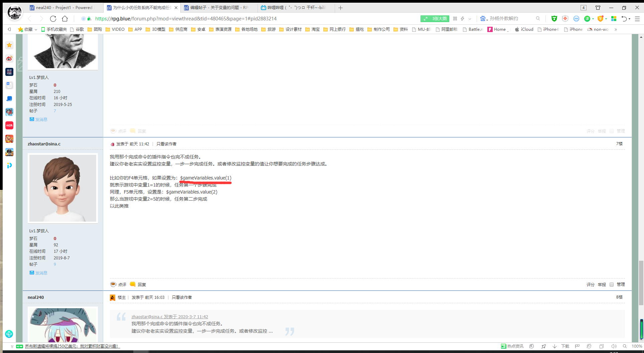Click the green shield security extension icon
Screen dimensions: 644x353
coord(554,19)
